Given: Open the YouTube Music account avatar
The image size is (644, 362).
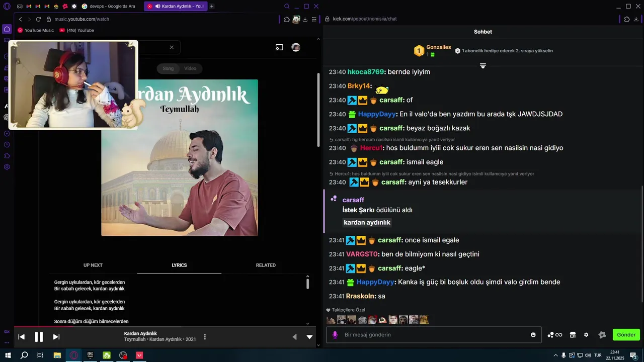Looking at the screenshot, I should pos(296,47).
